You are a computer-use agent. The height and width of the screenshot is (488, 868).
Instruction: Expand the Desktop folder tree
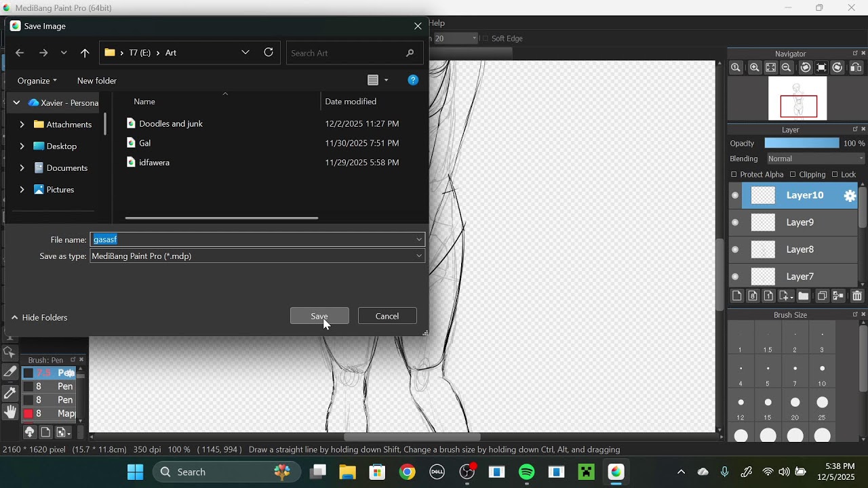(x=22, y=146)
